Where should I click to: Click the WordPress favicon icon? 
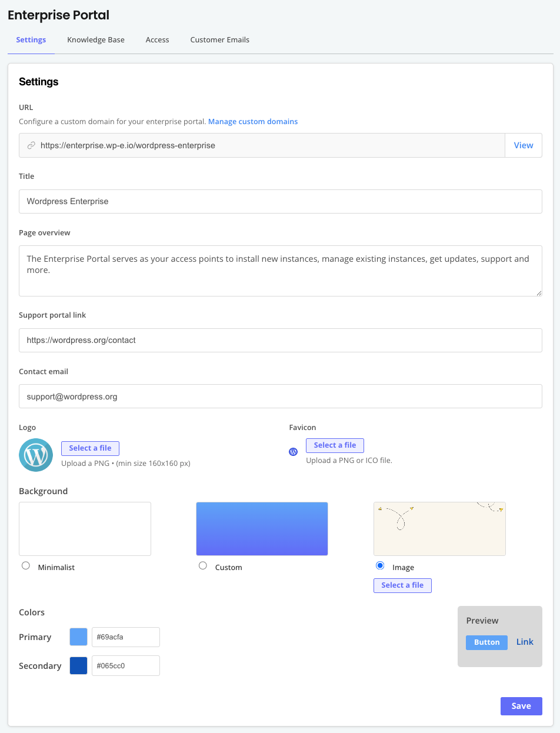tap(293, 452)
